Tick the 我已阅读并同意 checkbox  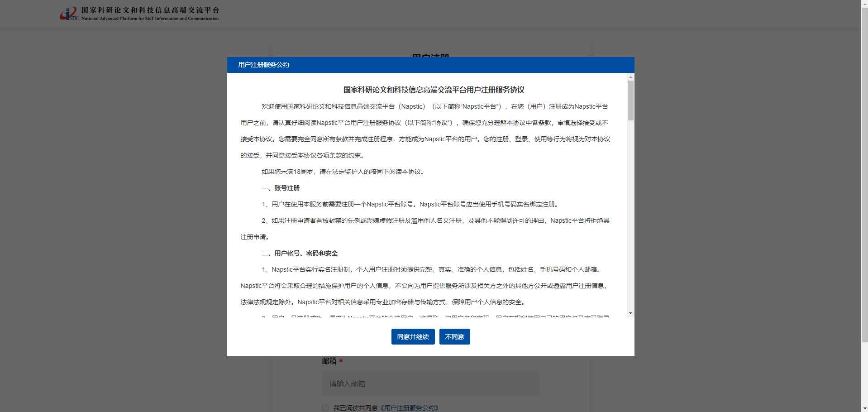point(325,408)
